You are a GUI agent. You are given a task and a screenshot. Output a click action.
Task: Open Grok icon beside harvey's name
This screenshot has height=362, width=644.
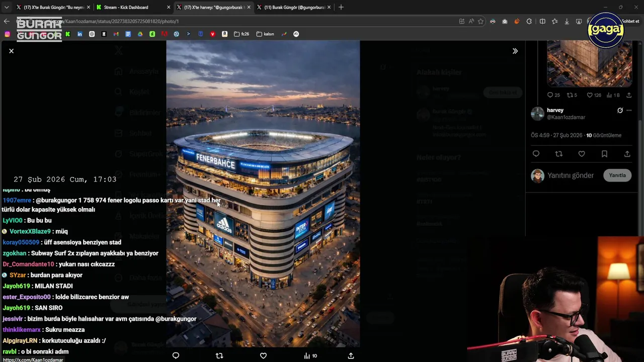(x=620, y=110)
